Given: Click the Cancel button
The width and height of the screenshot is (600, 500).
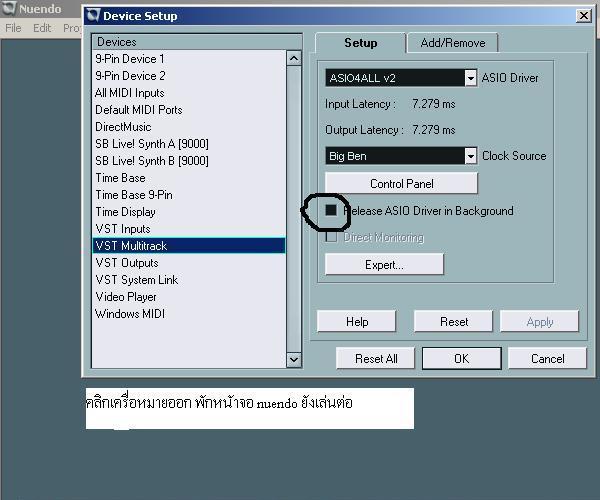Looking at the screenshot, I should (548, 358).
